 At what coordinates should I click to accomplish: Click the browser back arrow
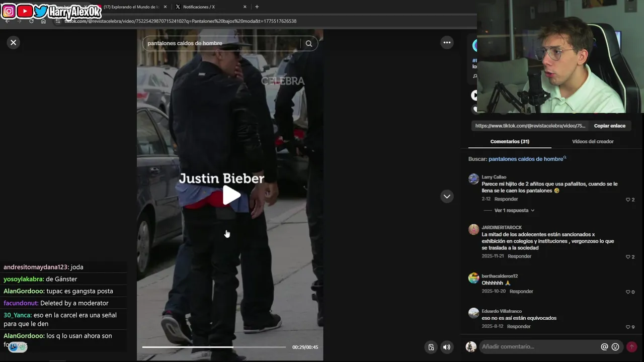point(7,21)
